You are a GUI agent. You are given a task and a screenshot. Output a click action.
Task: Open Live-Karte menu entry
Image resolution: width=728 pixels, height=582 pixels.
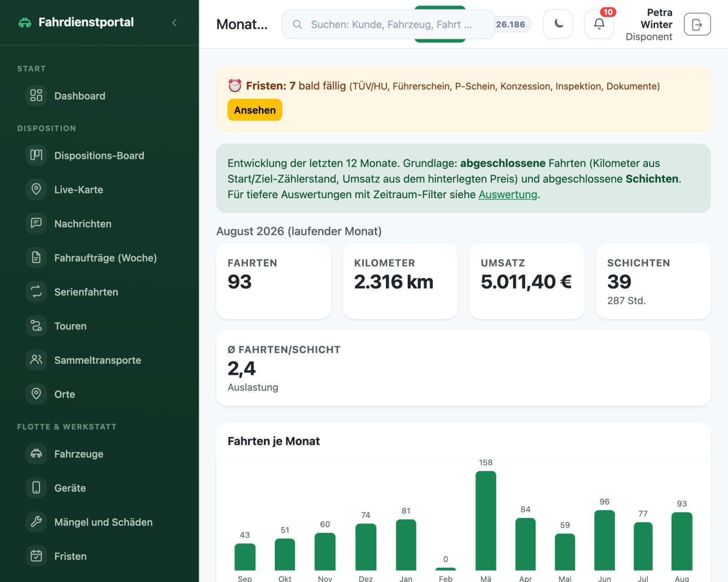[99, 189]
